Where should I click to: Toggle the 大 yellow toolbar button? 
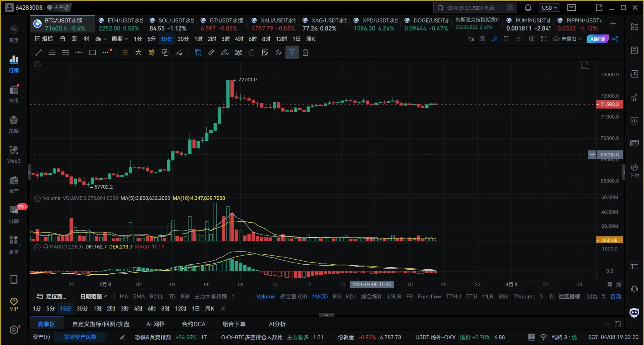[138, 53]
